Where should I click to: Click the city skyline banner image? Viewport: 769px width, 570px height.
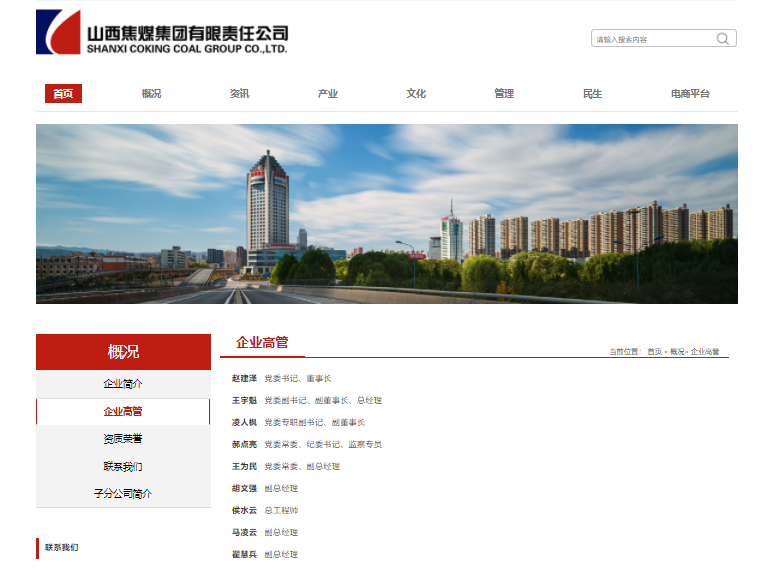pyautogui.click(x=386, y=213)
